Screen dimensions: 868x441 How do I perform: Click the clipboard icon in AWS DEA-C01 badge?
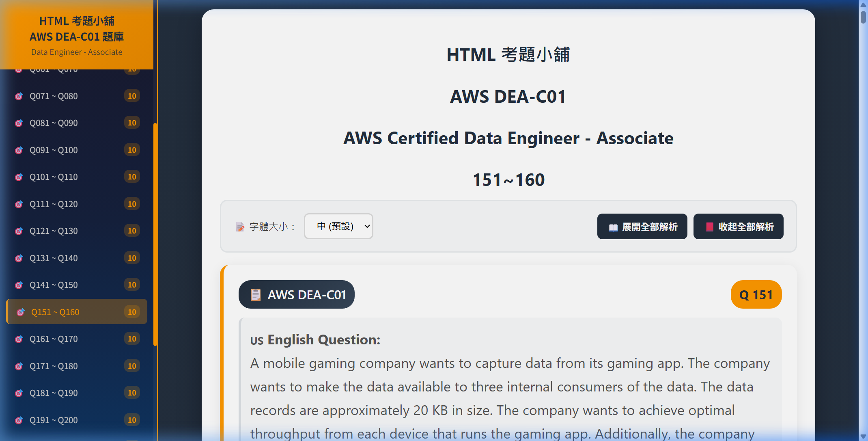(x=256, y=295)
